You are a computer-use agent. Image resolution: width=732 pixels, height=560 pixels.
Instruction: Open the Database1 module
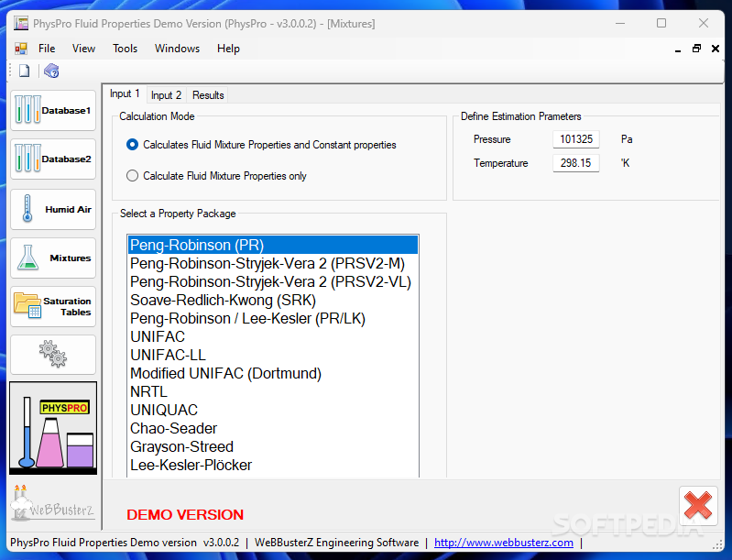pos(53,111)
